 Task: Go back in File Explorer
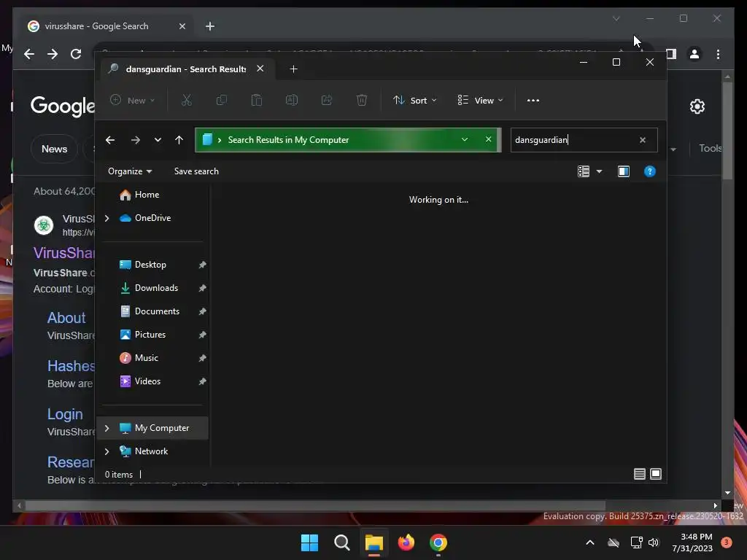[x=110, y=140]
